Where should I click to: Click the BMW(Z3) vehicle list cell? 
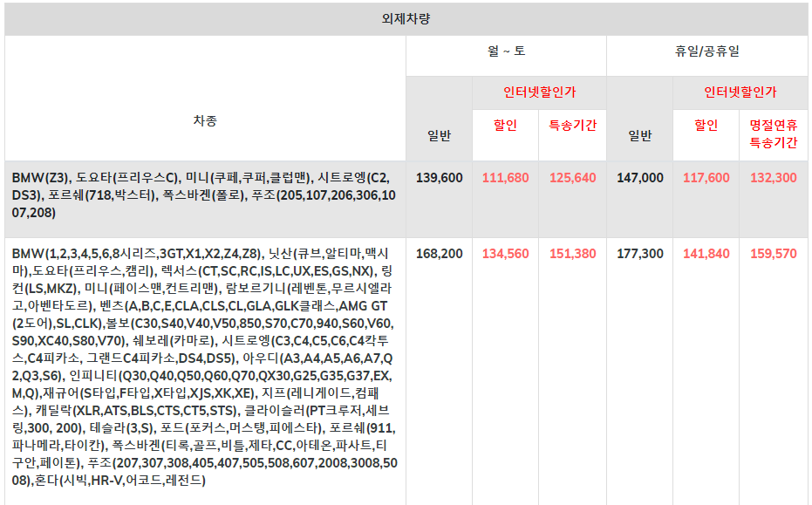tap(205, 200)
